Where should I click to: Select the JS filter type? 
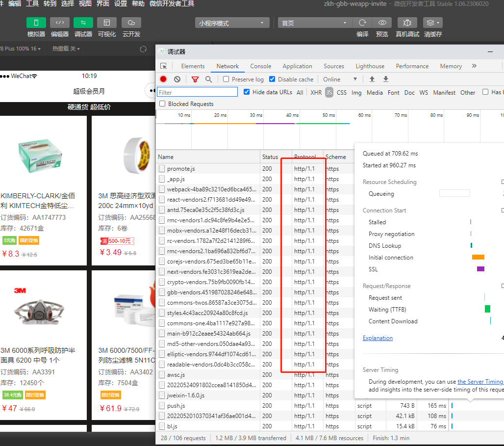(329, 92)
